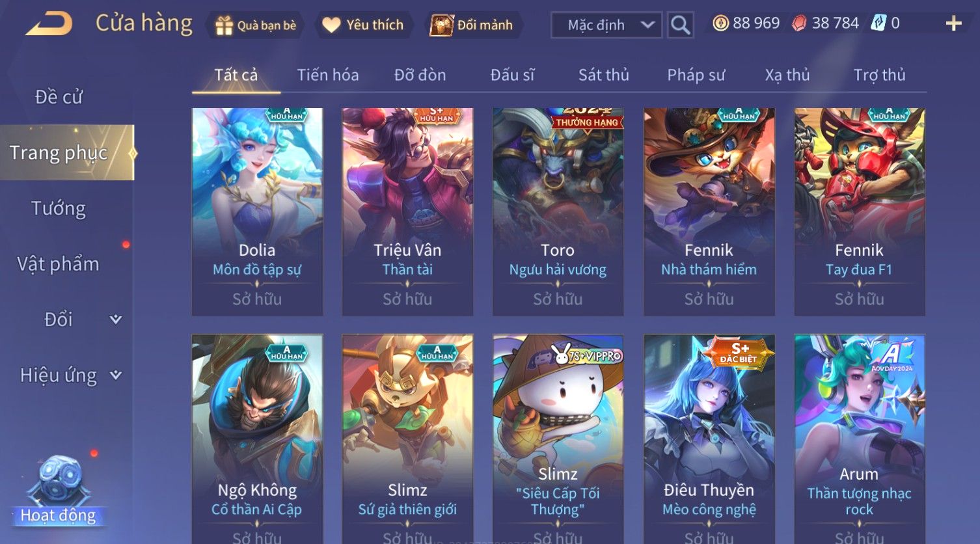The image size is (980, 544).
Task: Select Tướng in the sidebar
Action: coord(59,208)
